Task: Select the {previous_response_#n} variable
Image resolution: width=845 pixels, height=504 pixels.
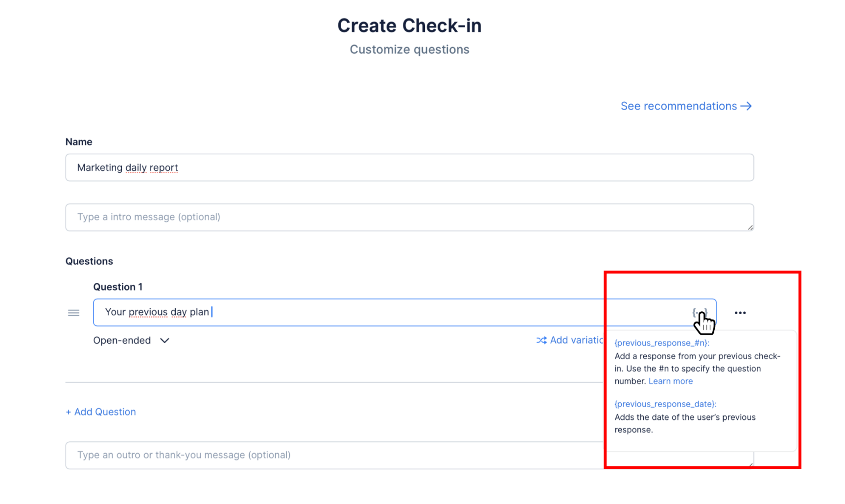Action: pos(661,343)
